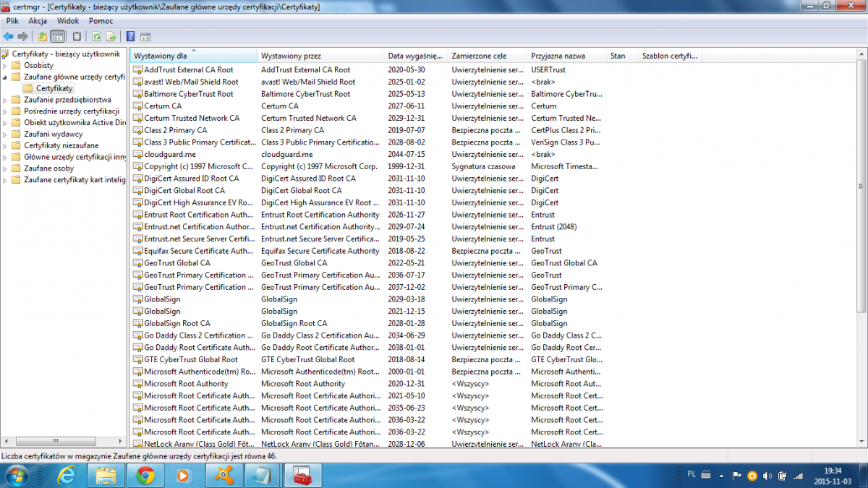Viewport: 868px width, 488px height.
Task: Click the network signal tray icon
Action: pyautogui.click(x=799, y=475)
